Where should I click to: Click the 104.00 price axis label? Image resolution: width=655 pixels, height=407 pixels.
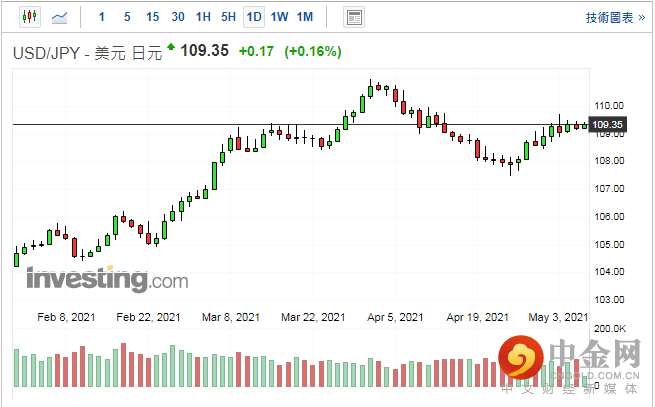point(609,272)
